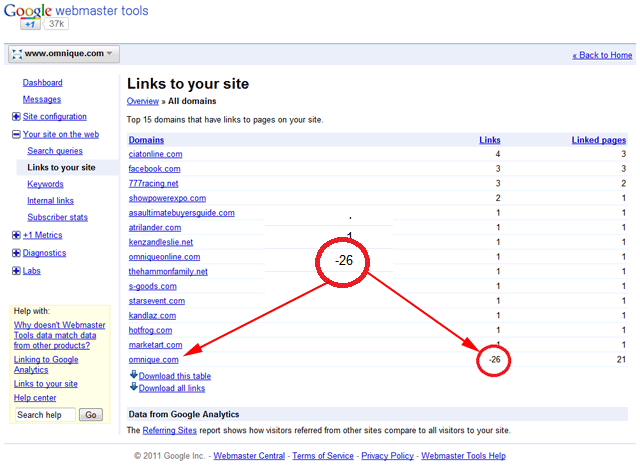
Task: Click the Overview breadcrumb link
Action: (x=142, y=101)
